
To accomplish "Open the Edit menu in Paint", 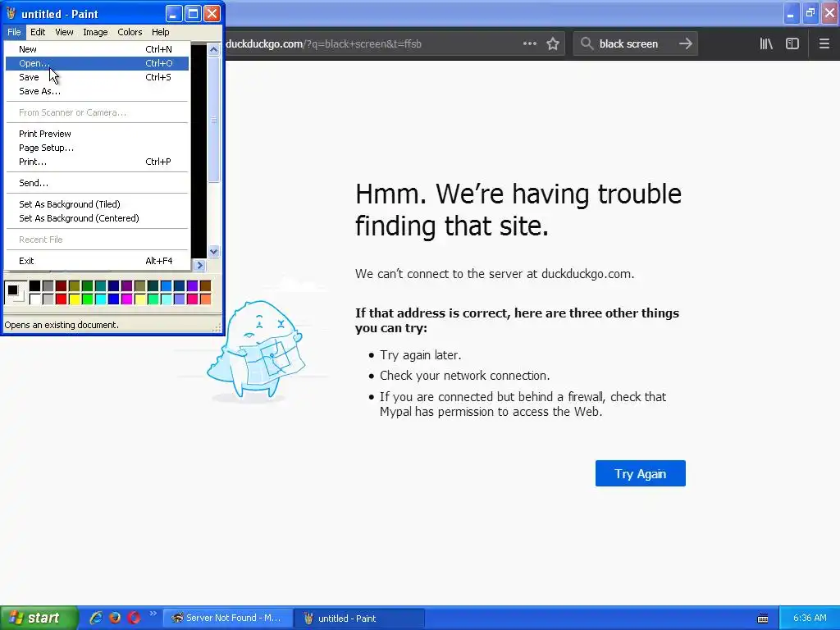I will [x=38, y=32].
